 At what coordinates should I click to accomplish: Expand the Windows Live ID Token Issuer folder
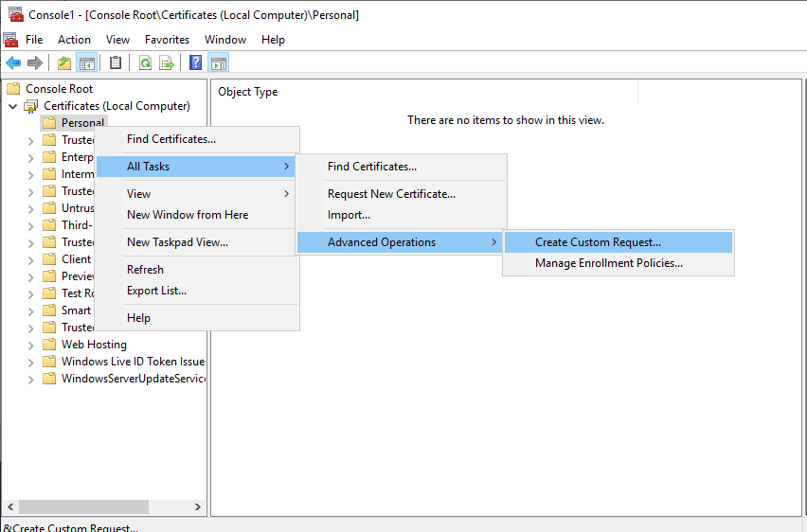click(x=31, y=362)
